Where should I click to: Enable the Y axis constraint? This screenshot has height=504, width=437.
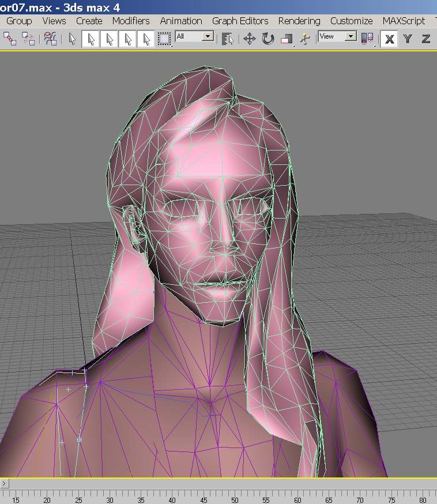pos(408,39)
